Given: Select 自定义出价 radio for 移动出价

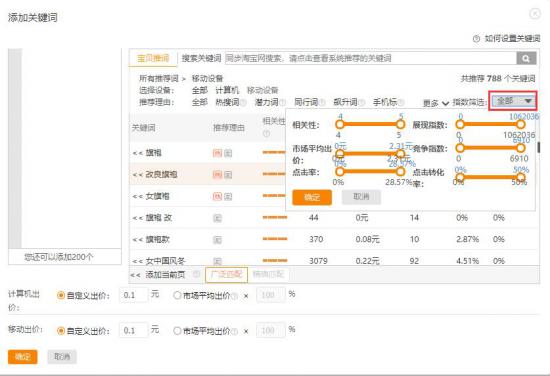Looking at the screenshot, I should coord(61,331).
